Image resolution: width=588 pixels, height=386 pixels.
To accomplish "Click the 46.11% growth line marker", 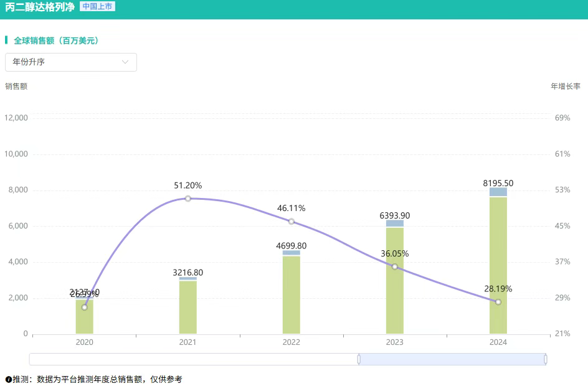I will point(291,222).
